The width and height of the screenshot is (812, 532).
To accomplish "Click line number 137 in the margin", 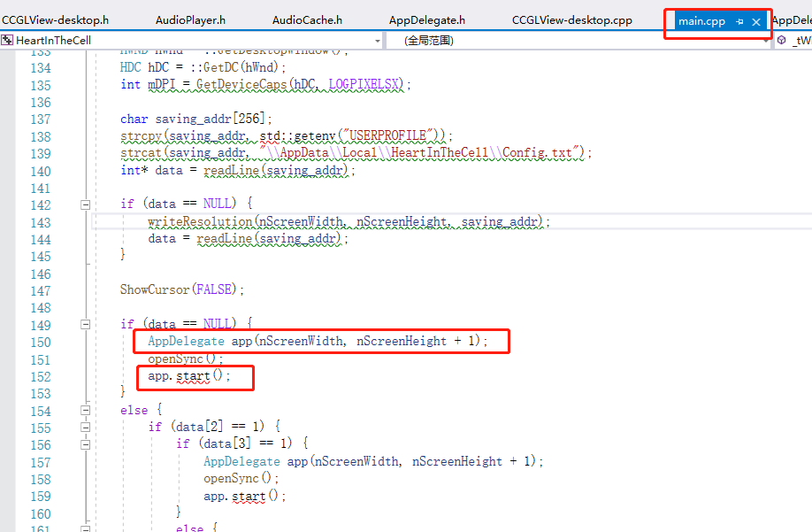I will (41, 120).
